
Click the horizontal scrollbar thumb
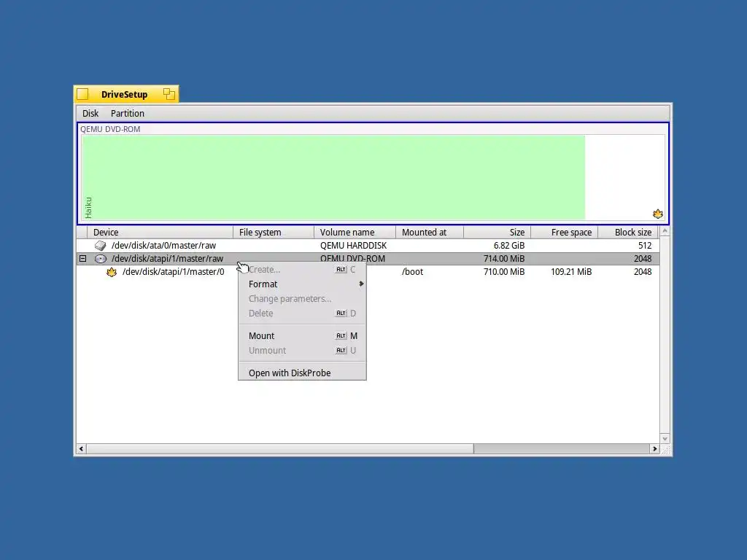click(x=280, y=448)
